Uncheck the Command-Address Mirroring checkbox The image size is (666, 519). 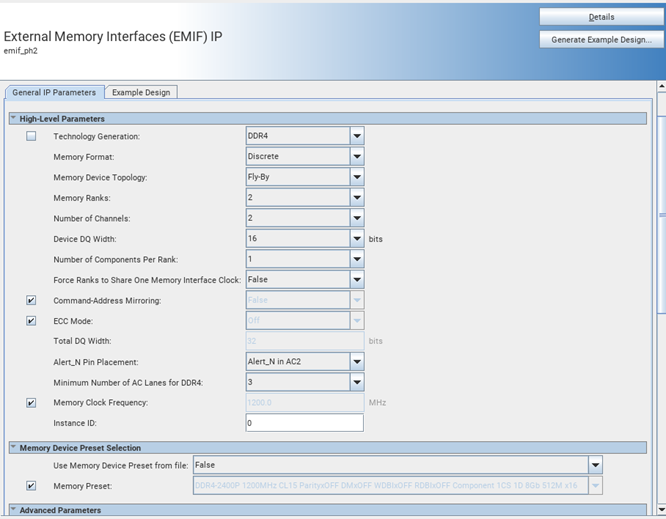pyautogui.click(x=31, y=300)
